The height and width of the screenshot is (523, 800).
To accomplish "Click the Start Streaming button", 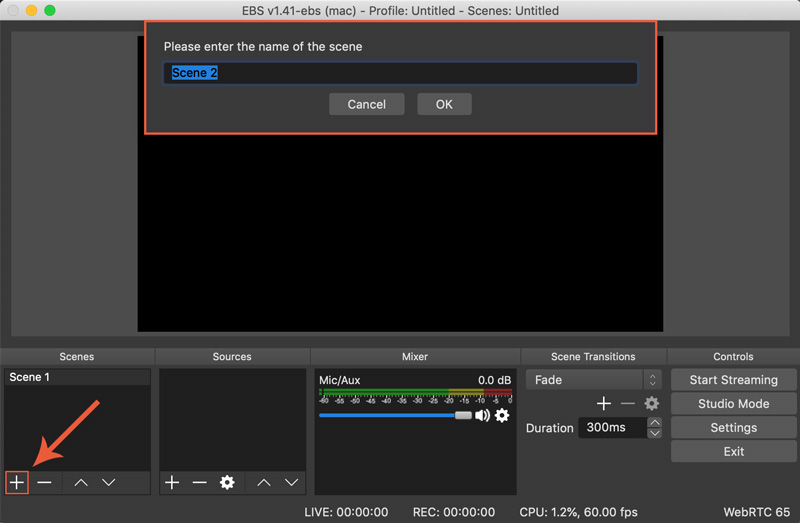I will [x=733, y=380].
